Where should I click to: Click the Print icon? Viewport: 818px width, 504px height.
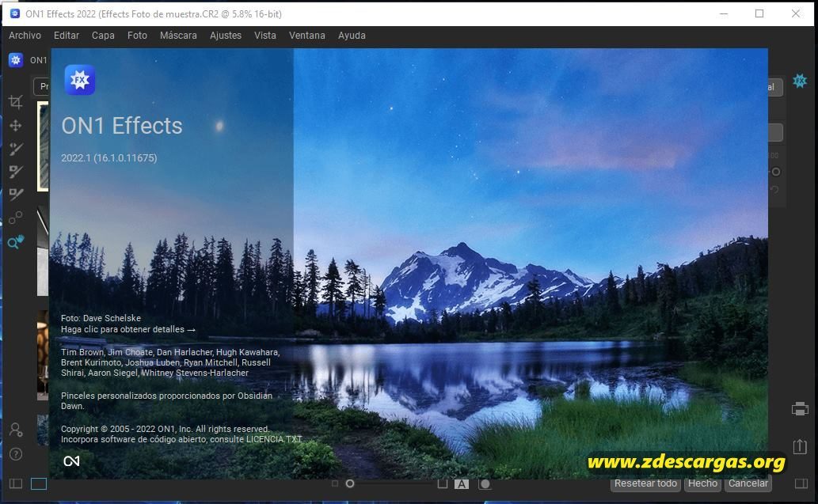click(x=800, y=409)
